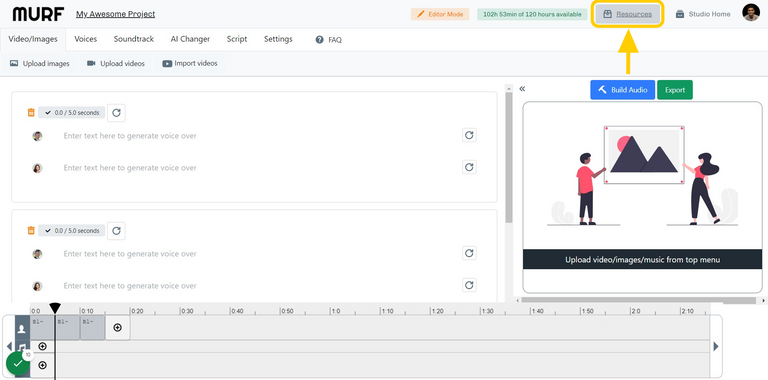Click the regenerate icon beside the first block timer
Image resolution: width=768 pixels, height=380 pixels.
[116, 113]
